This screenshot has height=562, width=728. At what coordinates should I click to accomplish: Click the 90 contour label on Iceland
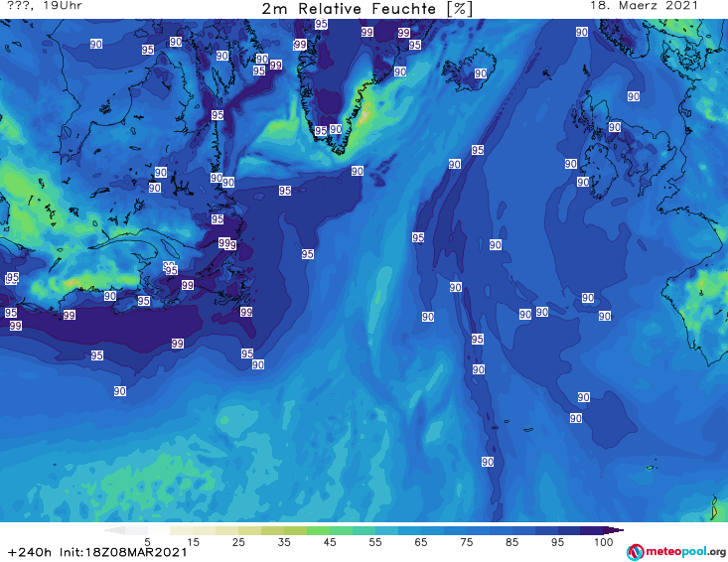(x=481, y=73)
